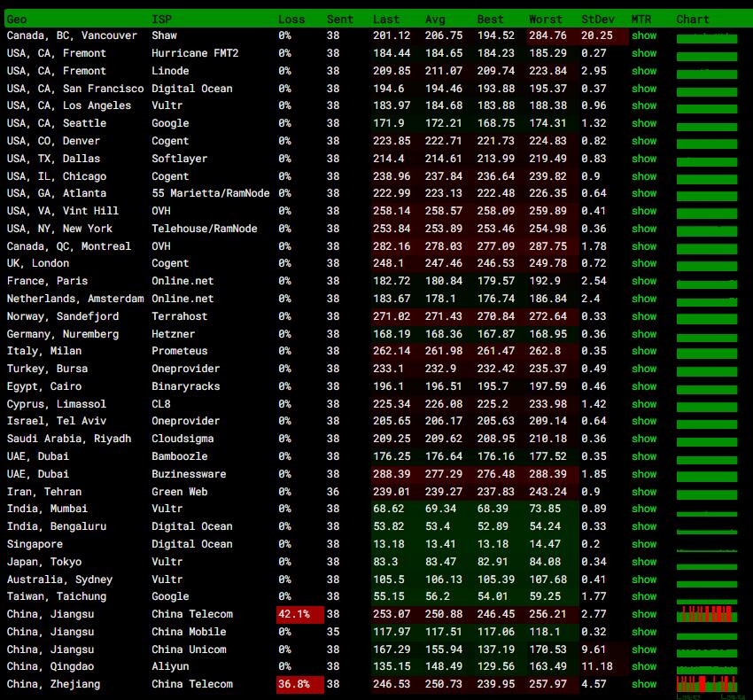The image size is (753, 700).
Task: Show MTR for Jiangsu China Mobile
Action: pyautogui.click(x=644, y=632)
